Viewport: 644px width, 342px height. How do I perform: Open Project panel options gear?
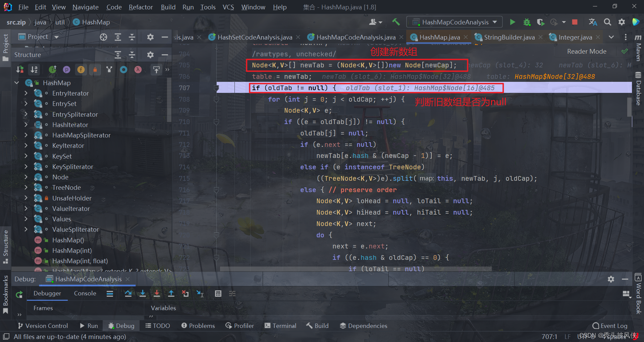tap(150, 37)
